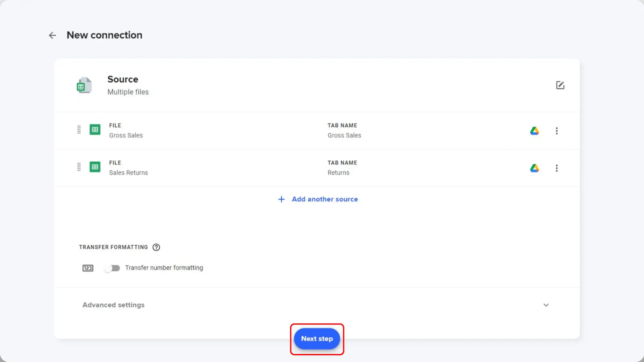Open the Google Drive icon on Gross Sales row

point(535,131)
